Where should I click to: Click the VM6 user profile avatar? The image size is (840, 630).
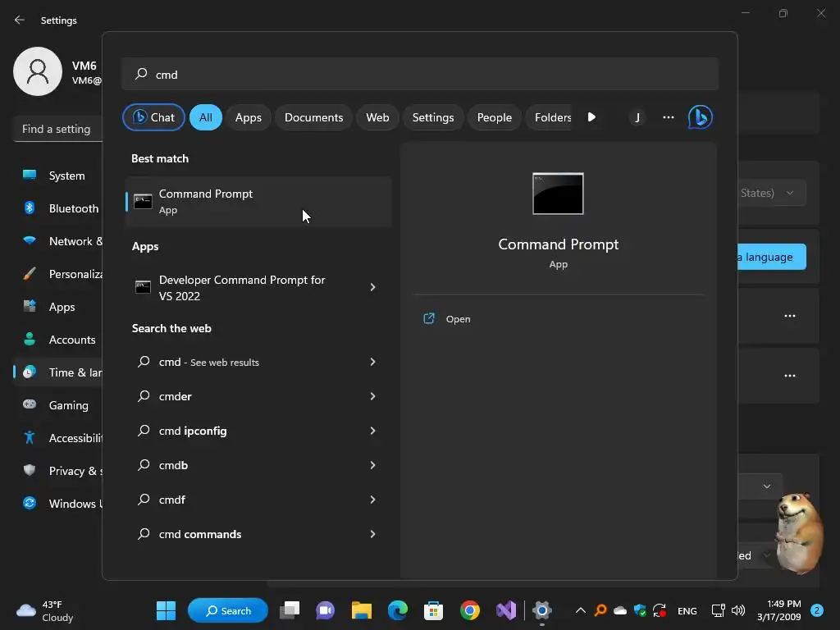[x=38, y=71]
